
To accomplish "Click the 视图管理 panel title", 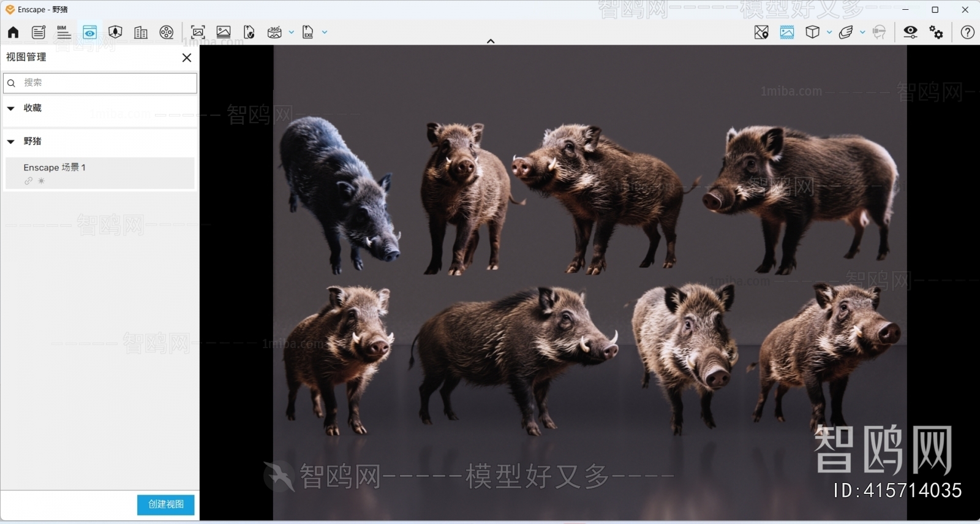I will (x=26, y=57).
